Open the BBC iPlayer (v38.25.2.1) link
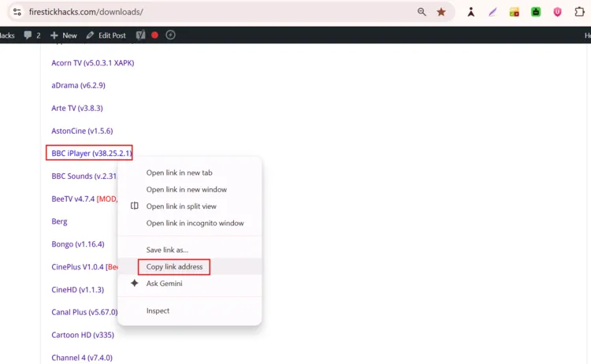The image size is (591, 364). tap(91, 154)
